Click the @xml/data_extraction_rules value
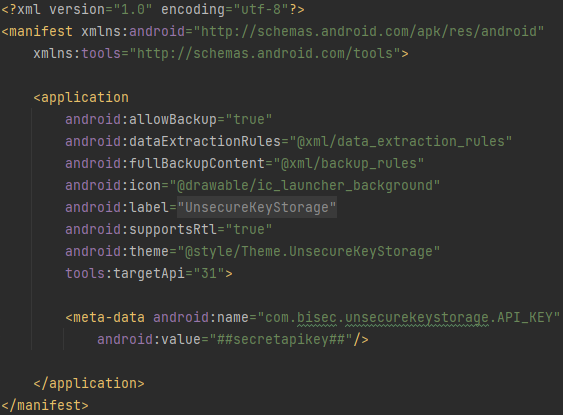563x415 pixels. click(x=400, y=141)
